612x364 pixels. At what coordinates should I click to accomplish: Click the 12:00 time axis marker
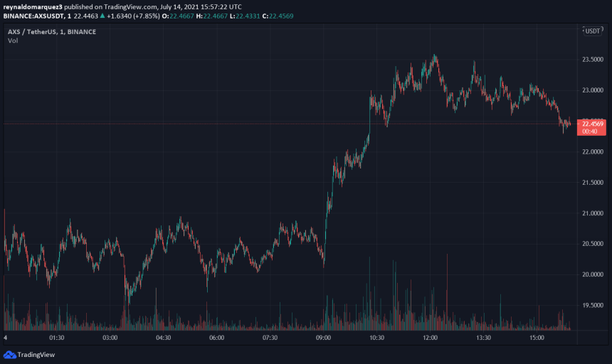(430, 338)
